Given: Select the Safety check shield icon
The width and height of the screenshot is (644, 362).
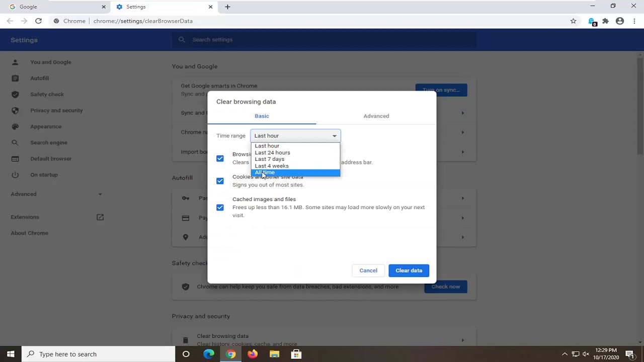Looking at the screenshot, I should click(x=15, y=94).
